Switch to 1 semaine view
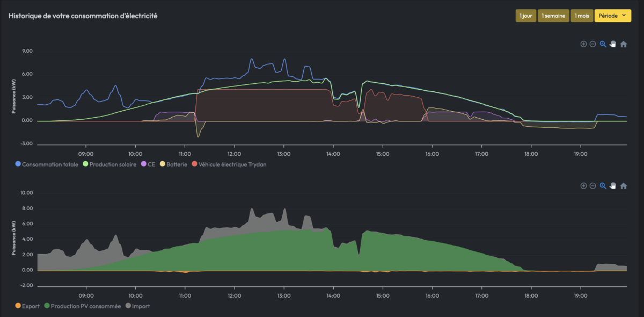The height and width of the screenshot is (317, 644). pyautogui.click(x=553, y=16)
